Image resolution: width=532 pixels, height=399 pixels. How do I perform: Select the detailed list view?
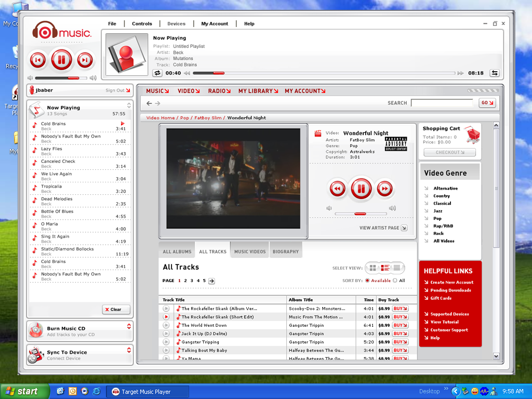click(385, 268)
